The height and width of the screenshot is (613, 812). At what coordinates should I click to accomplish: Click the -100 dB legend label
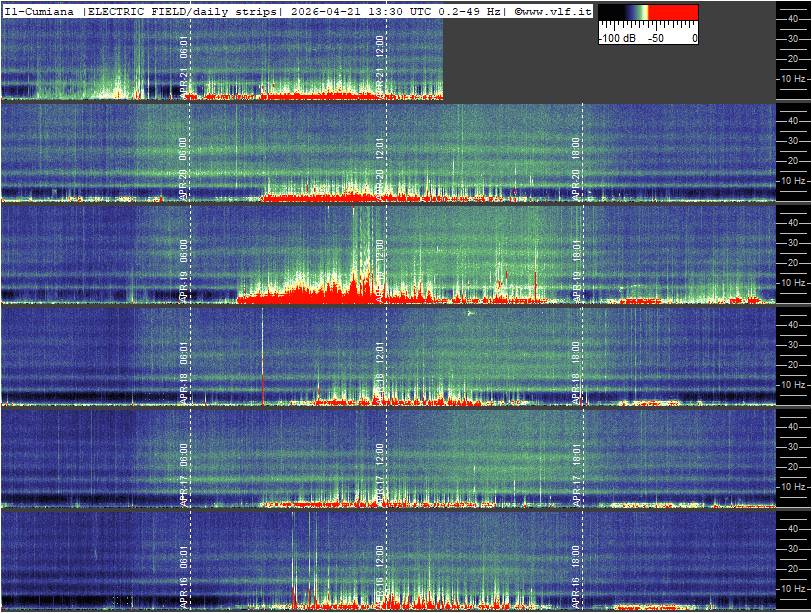(616, 38)
